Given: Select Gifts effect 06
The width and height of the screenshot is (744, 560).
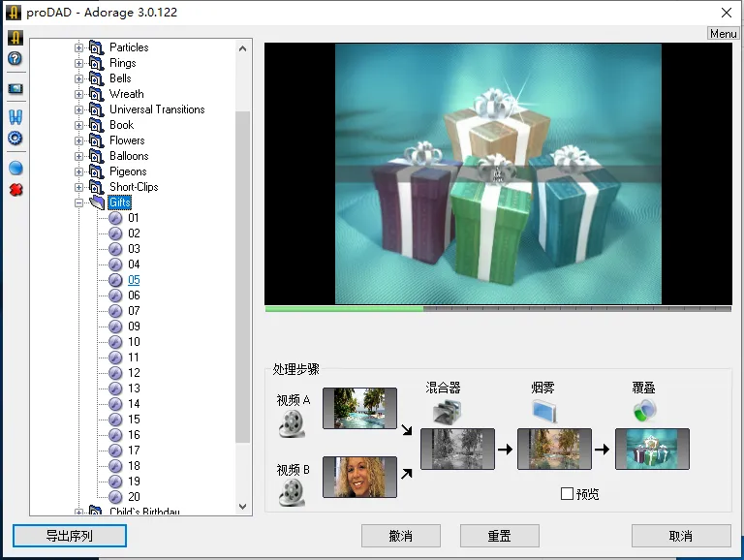Looking at the screenshot, I should click(x=134, y=296).
